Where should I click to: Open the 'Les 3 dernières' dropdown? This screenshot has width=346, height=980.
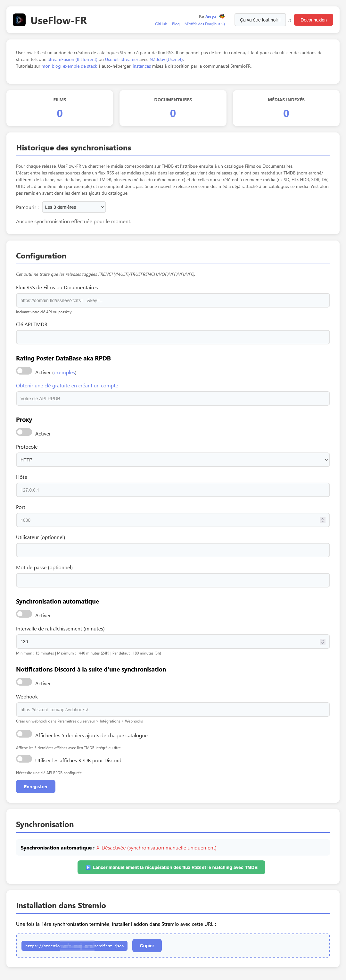[73, 207]
